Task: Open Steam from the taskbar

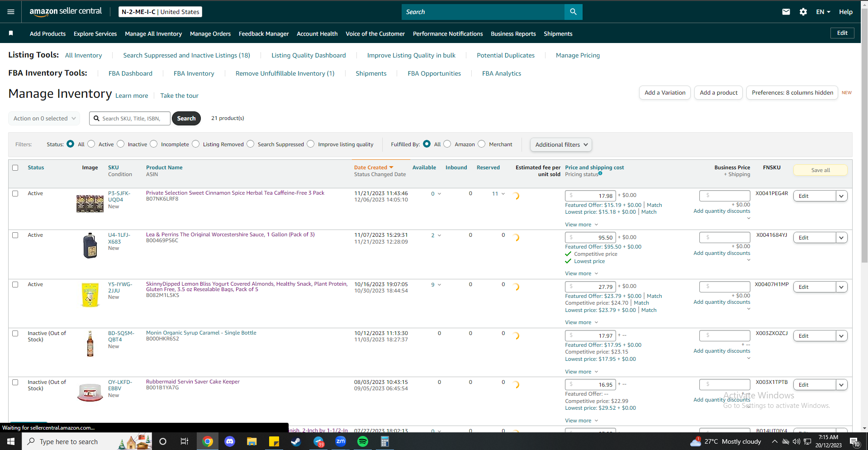Action: (x=296, y=441)
